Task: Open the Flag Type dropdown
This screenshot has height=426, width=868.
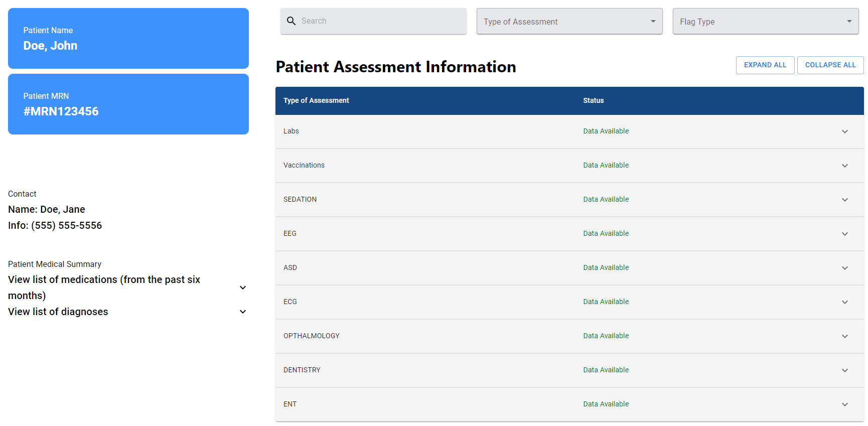Action: tap(765, 22)
